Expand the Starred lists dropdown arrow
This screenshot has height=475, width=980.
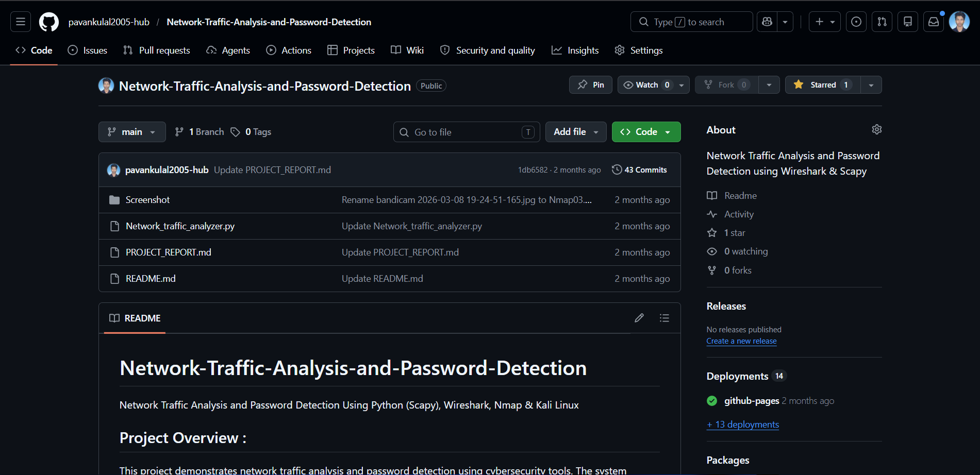871,85
